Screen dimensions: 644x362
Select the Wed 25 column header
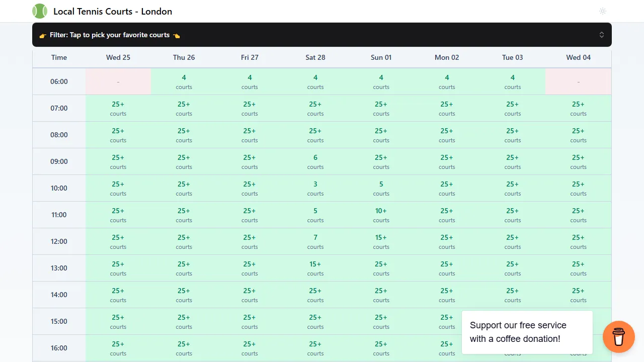[118, 57]
